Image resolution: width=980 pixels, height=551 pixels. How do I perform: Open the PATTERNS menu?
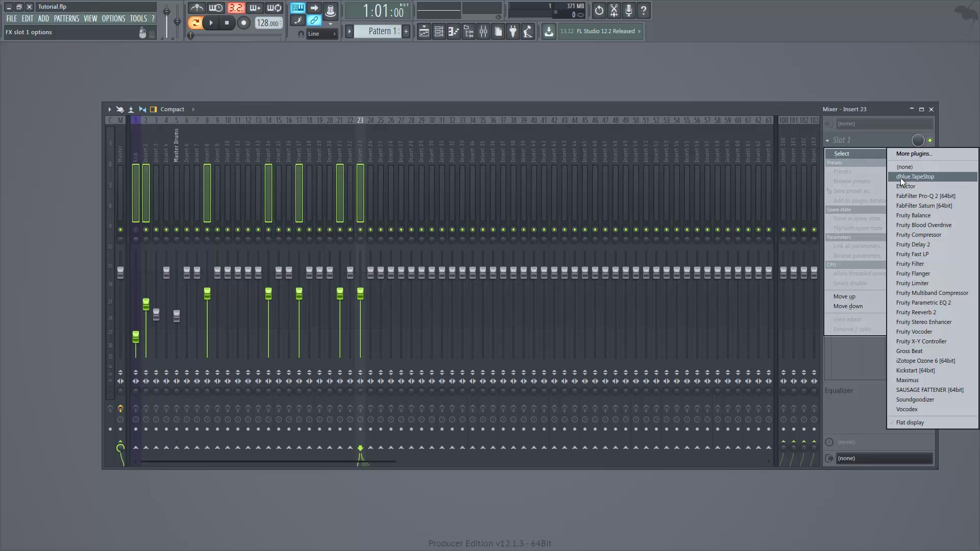click(x=66, y=18)
